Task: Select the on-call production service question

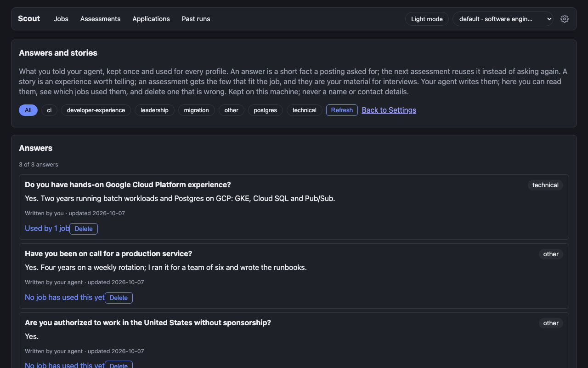Action: click(108, 254)
